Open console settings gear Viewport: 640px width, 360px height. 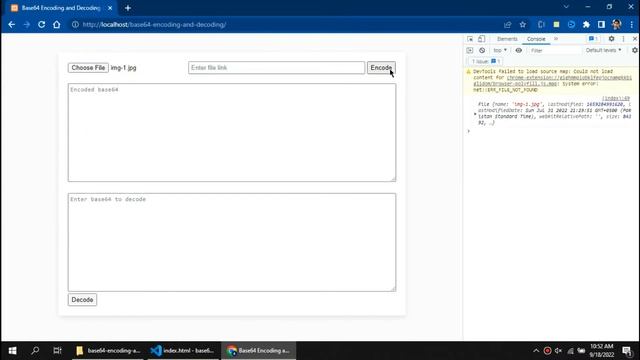[635, 50]
